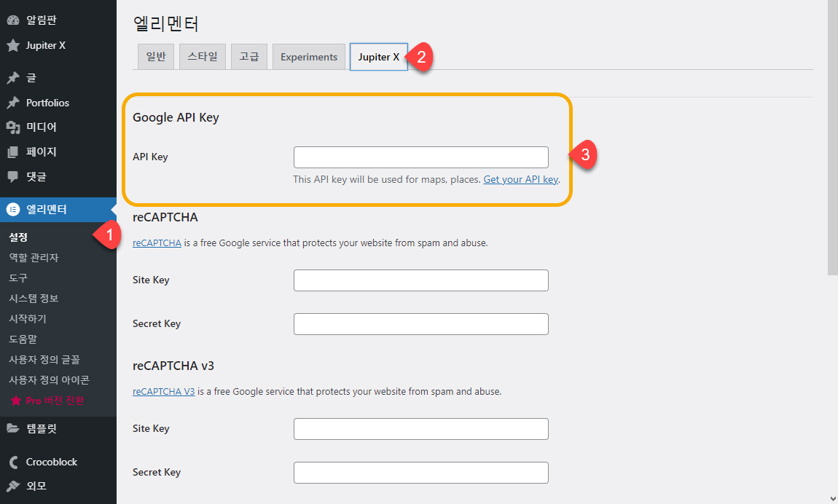This screenshot has height=504, width=838.
Task: Switch to the 일반 tab
Action: coord(156,57)
